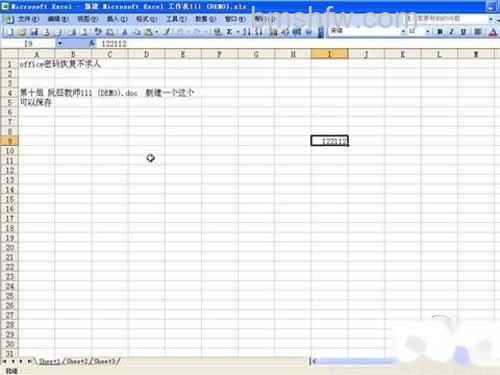Click the Print icon
Image resolution: width=500 pixels, height=375 pixels.
click(72, 32)
